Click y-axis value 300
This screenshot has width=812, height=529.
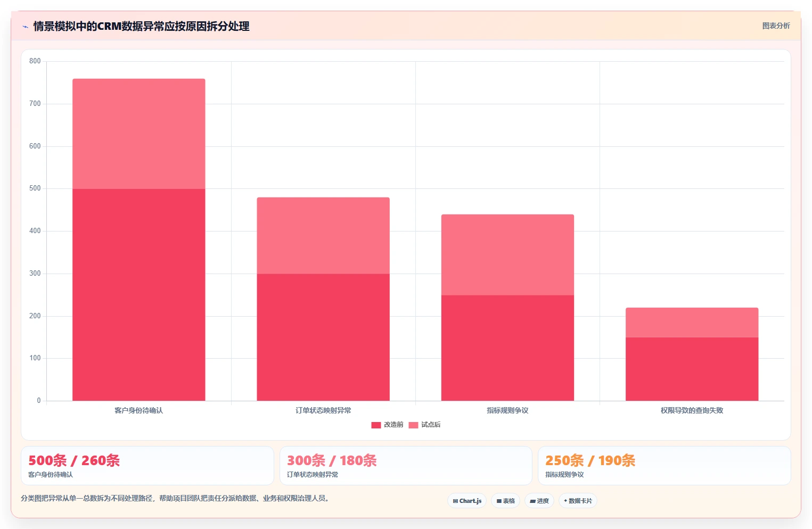(x=35, y=274)
